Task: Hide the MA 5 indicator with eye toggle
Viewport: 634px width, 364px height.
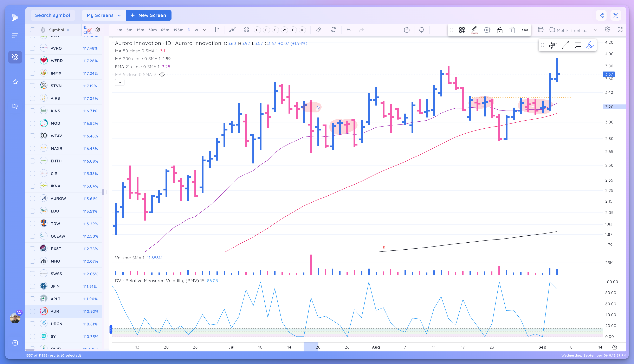Action: [162, 74]
